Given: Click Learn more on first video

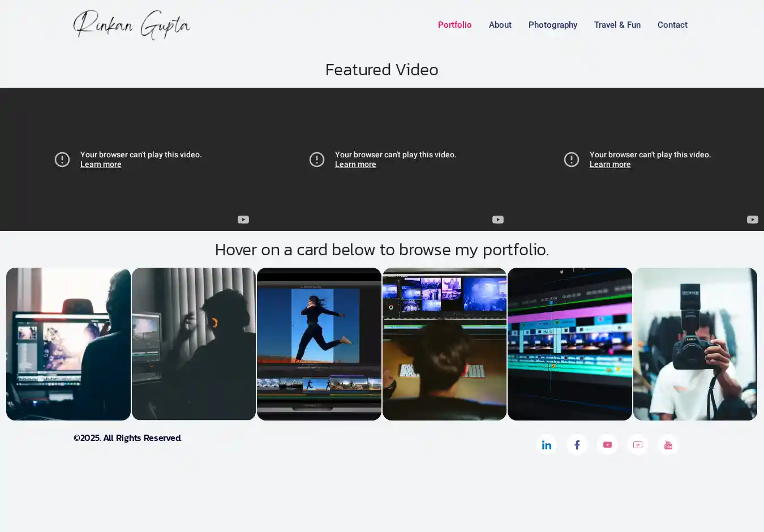Looking at the screenshot, I should point(101,165).
